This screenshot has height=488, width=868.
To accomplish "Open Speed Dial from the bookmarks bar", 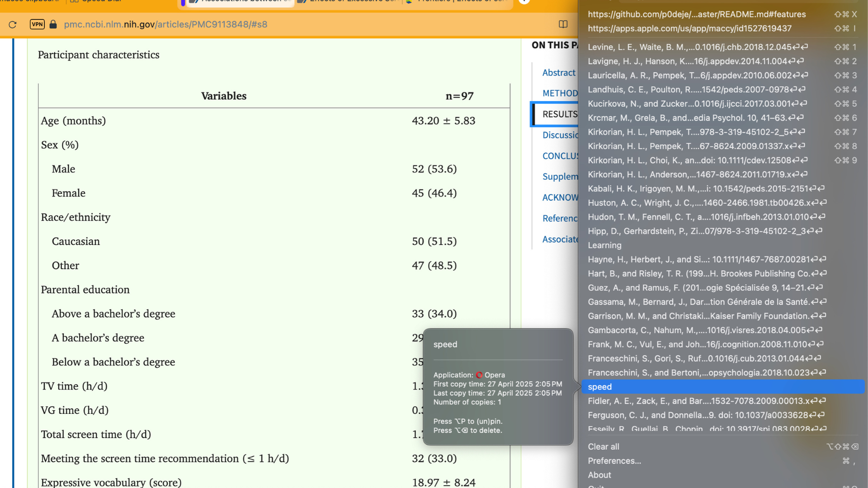I will pos(96,1).
